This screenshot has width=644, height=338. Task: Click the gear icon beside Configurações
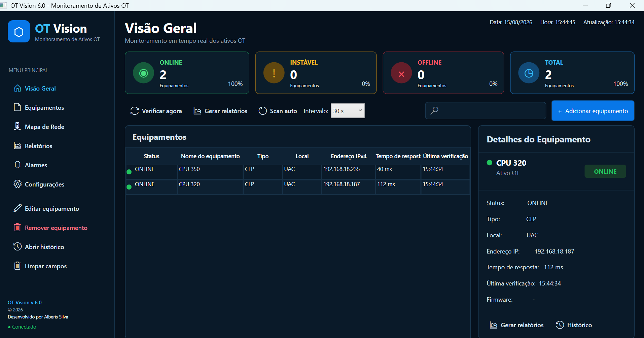(17, 184)
